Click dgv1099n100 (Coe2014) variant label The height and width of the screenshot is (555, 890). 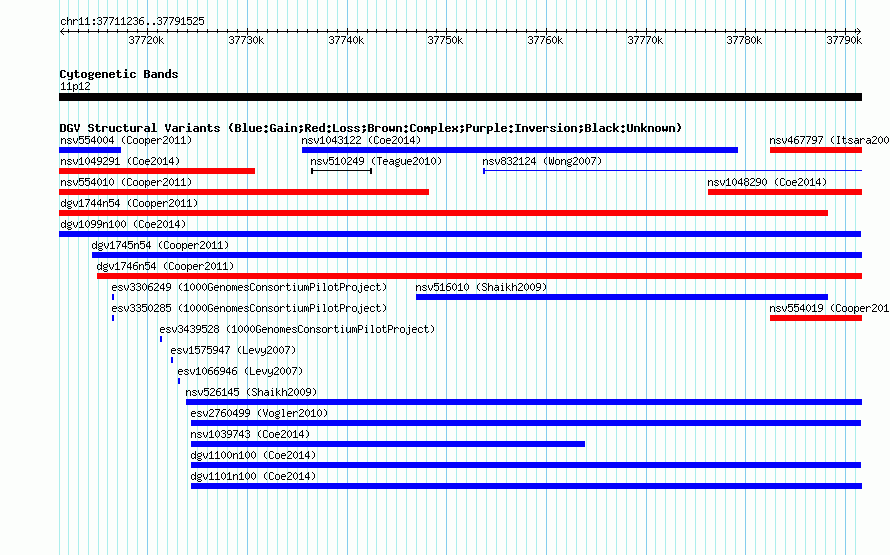[x=123, y=224]
